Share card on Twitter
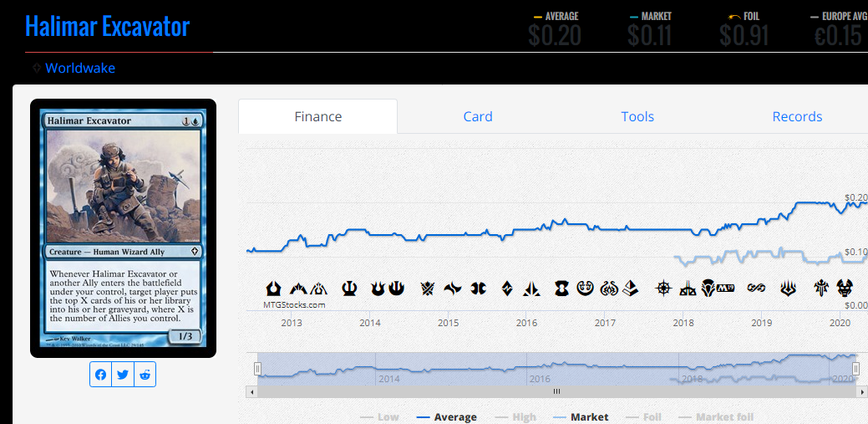The height and width of the screenshot is (424, 868). [123, 375]
